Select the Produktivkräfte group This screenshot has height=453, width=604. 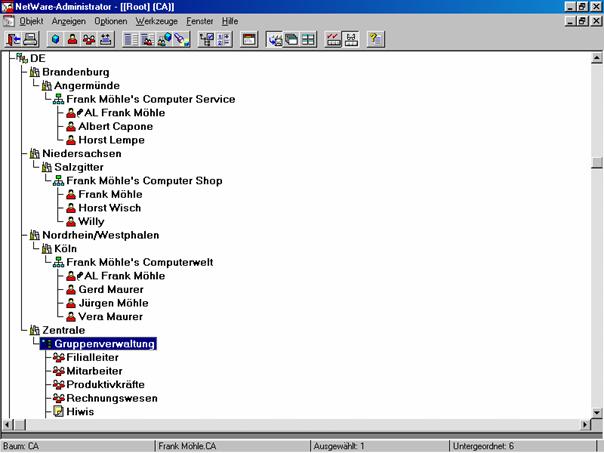[106, 384]
